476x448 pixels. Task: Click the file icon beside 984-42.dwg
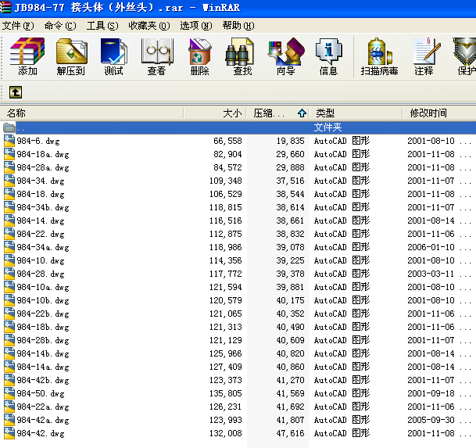click(x=9, y=433)
